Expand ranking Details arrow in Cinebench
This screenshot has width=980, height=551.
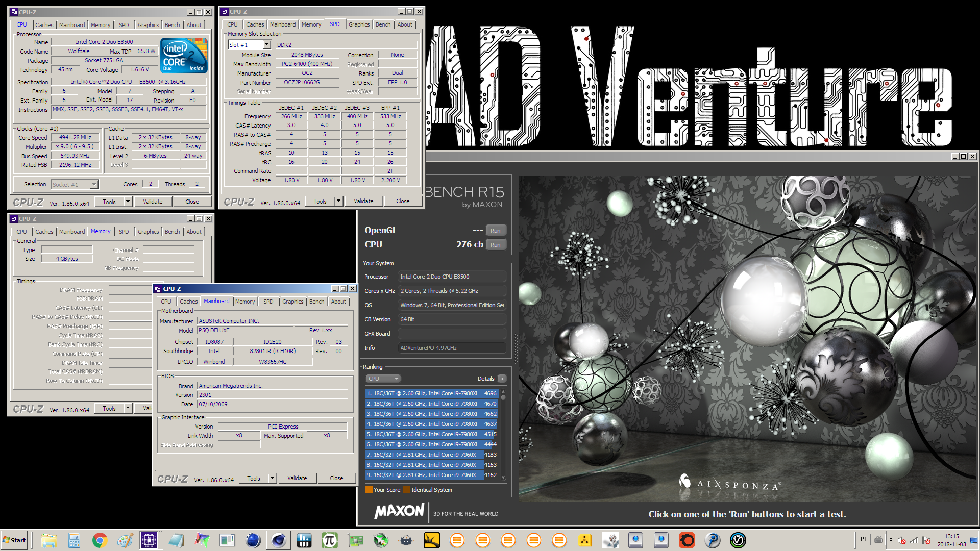(502, 379)
